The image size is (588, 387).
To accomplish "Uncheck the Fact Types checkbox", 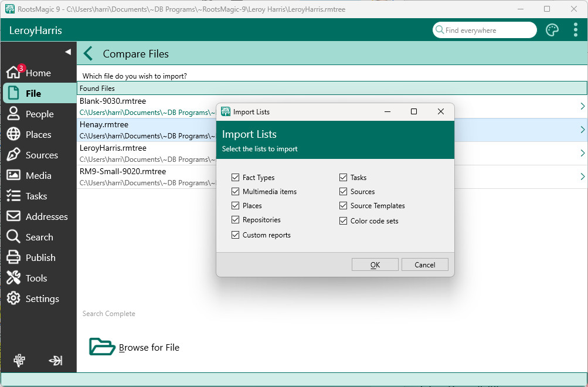I will [x=236, y=178].
